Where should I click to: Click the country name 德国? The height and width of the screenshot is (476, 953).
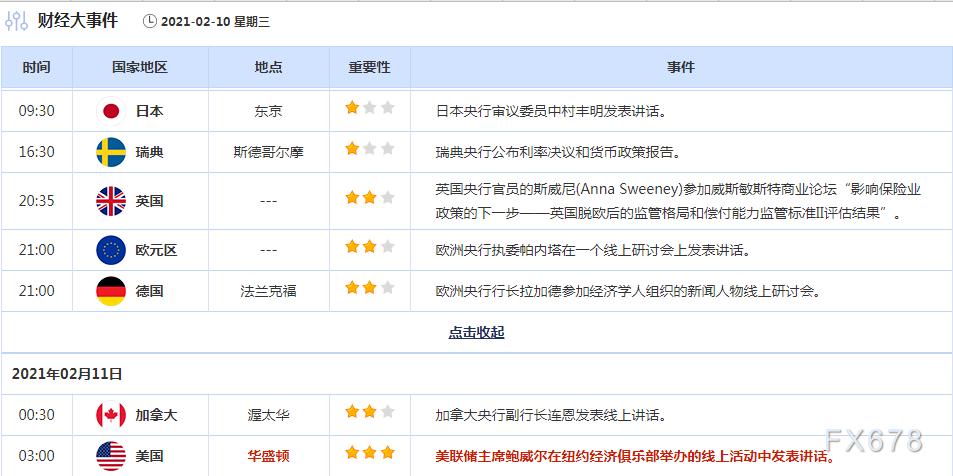pyautogui.click(x=150, y=291)
